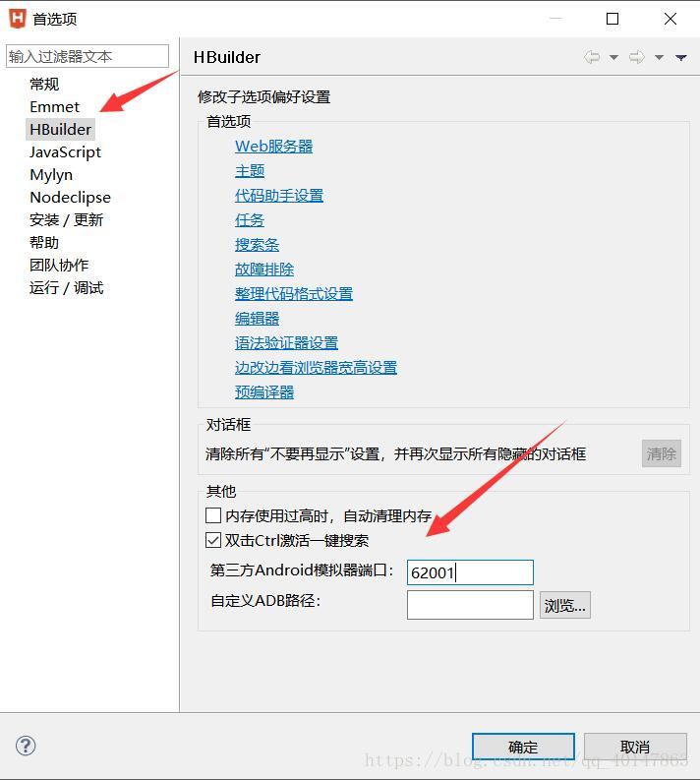Click the forward navigation arrow icon
This screenshot has height=780, width=700.
pos(636,57)
